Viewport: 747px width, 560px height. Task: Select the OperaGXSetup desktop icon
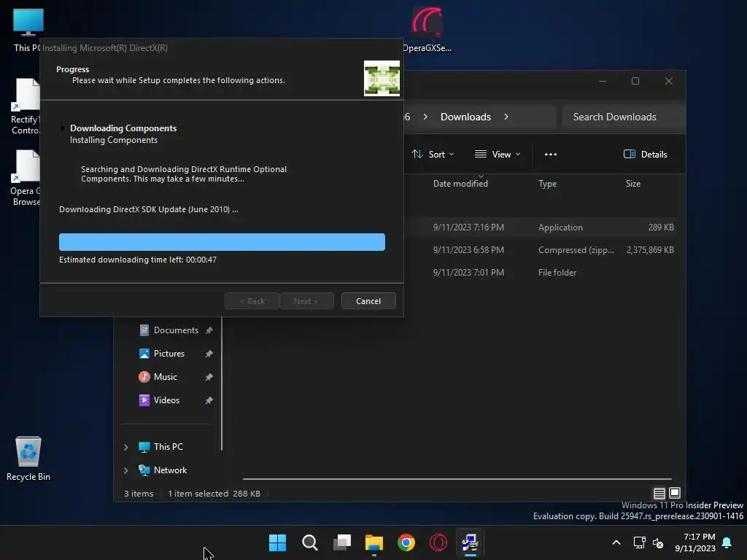(427, 29)
